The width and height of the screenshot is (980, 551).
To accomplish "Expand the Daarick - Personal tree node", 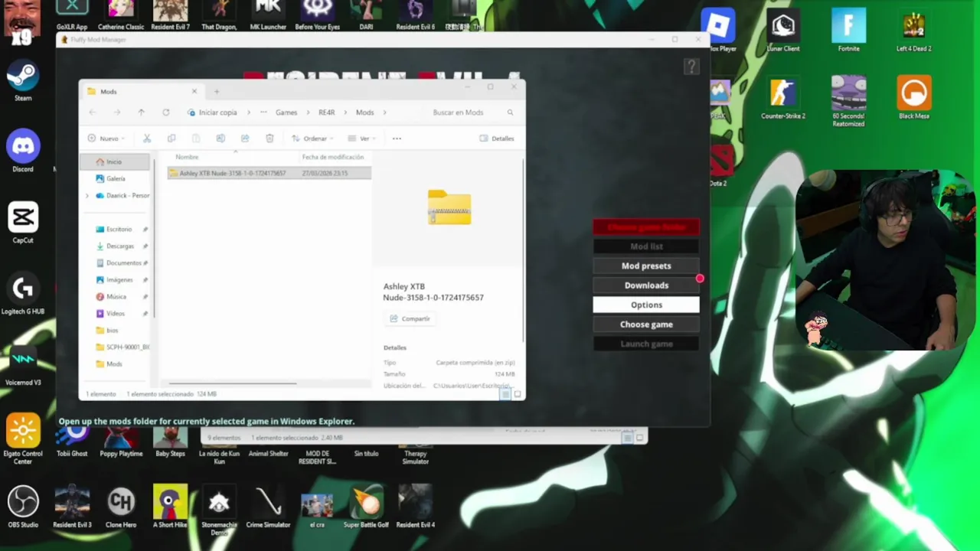I will point(87,195).
